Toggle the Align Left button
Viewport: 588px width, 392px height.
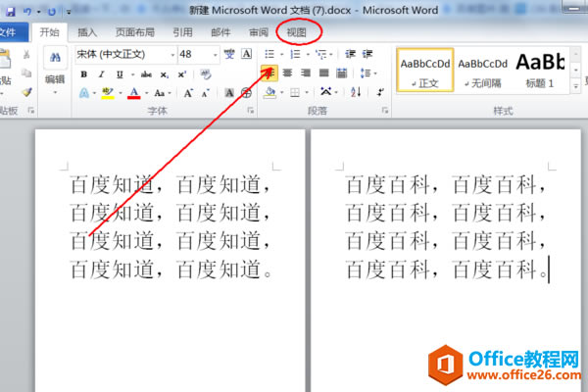(269, 73)
